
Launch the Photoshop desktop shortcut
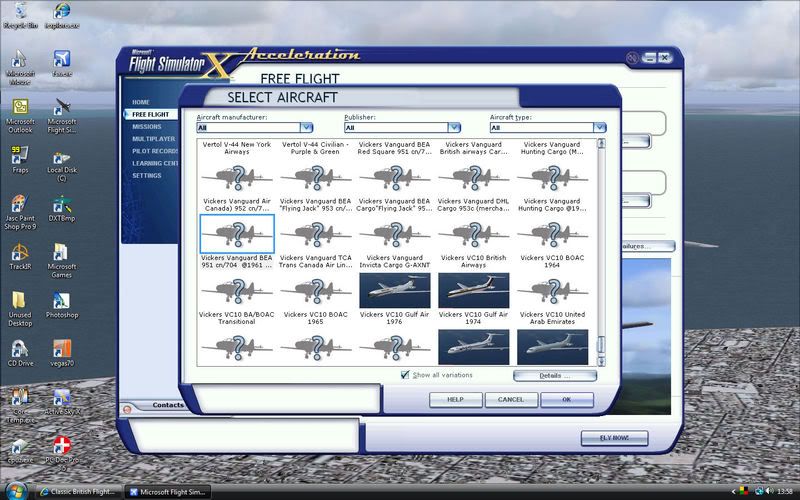click(x=62, y=305)
